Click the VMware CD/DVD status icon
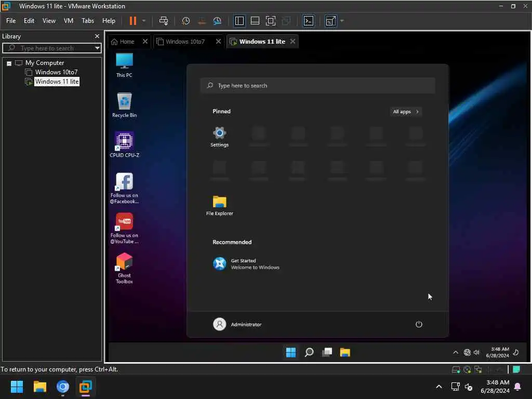This screenshot has width=532, height=399. tap(467, 369)
